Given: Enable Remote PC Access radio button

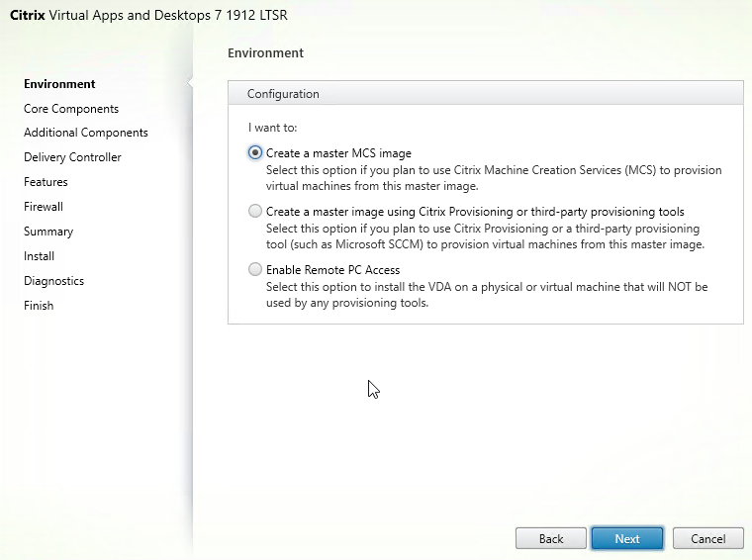Looking at the screenshot, I should pos(256,269).
